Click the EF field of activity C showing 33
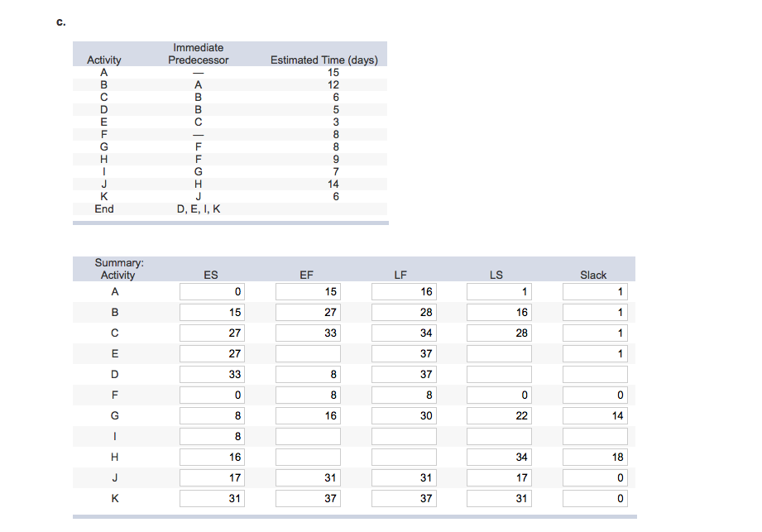Image resolution: width=762 pixels, height=532 pixels. (x=308, y=333)
